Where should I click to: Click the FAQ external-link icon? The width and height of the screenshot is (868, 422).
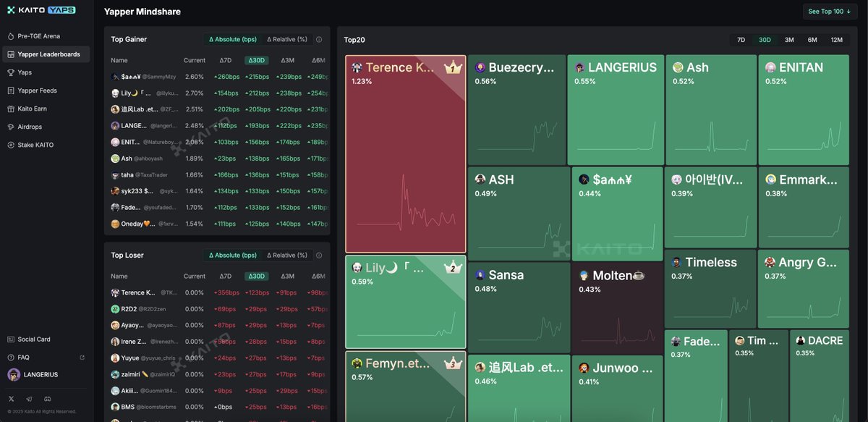[x=82, y=358]
